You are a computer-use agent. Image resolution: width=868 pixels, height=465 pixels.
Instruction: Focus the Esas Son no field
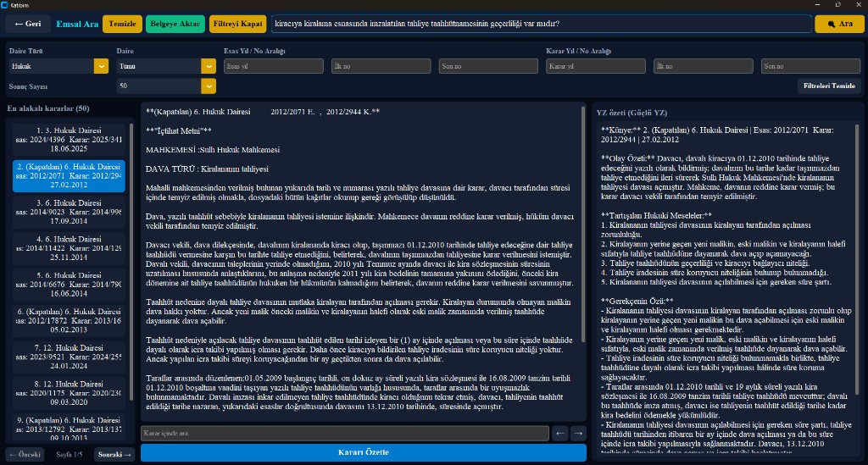[488, 66]
